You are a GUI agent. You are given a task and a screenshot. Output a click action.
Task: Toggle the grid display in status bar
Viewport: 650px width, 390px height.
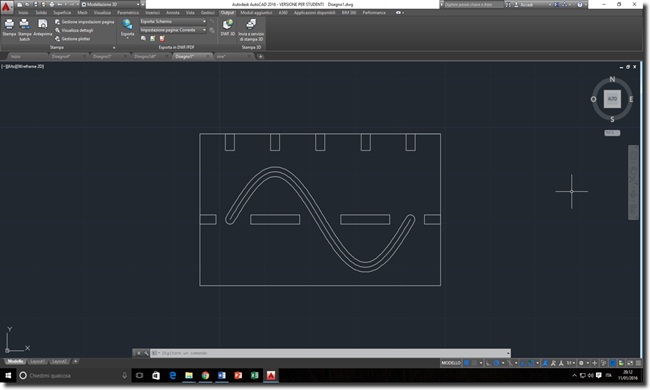click(466, 363)
